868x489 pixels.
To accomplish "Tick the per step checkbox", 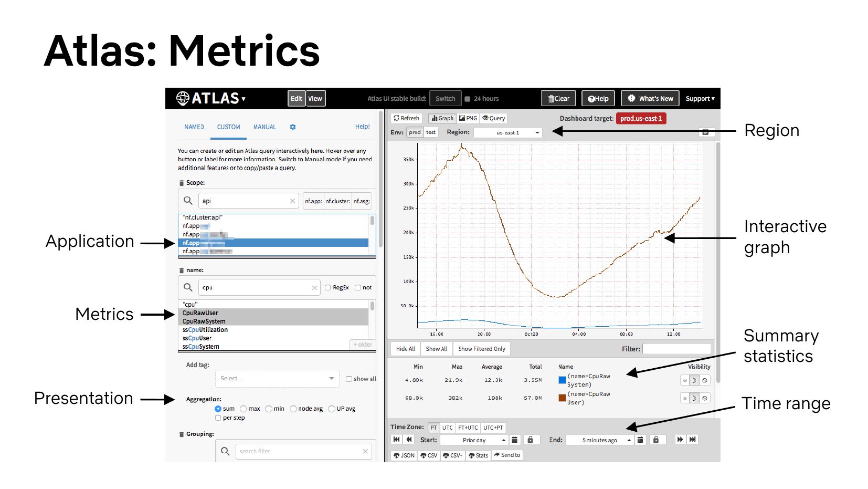I will click(x=218, y=418).
